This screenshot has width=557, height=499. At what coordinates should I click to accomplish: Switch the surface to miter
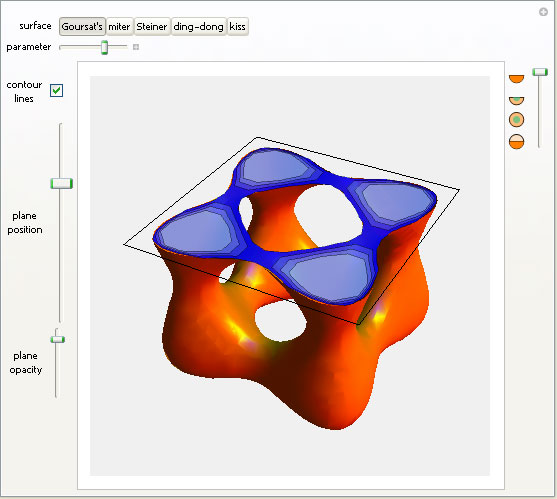click(x=119, y=27)
